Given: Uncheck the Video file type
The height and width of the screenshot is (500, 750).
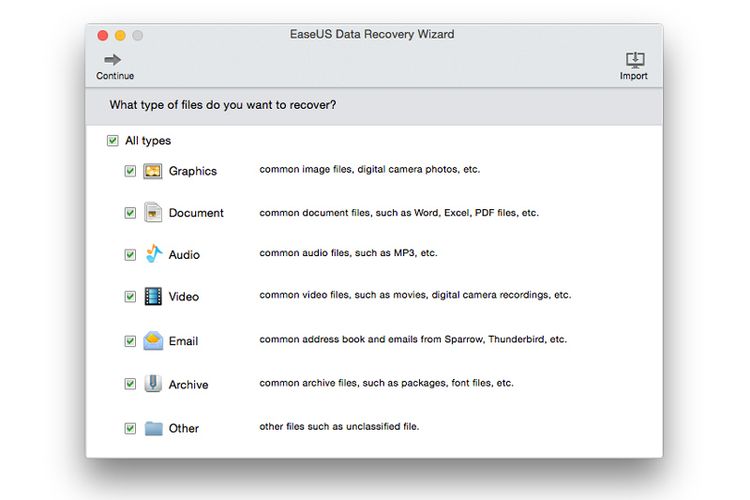Looking at the screenshot, I should pyautogui.click(x=130, y=297).
